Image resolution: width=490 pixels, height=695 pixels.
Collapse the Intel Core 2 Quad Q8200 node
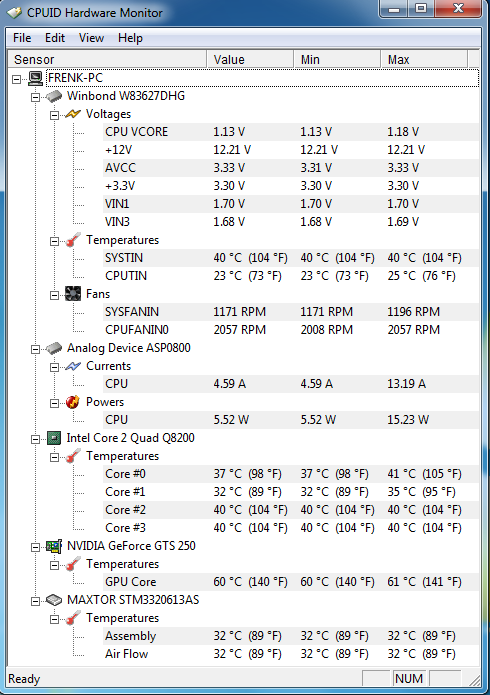(35, 439)
